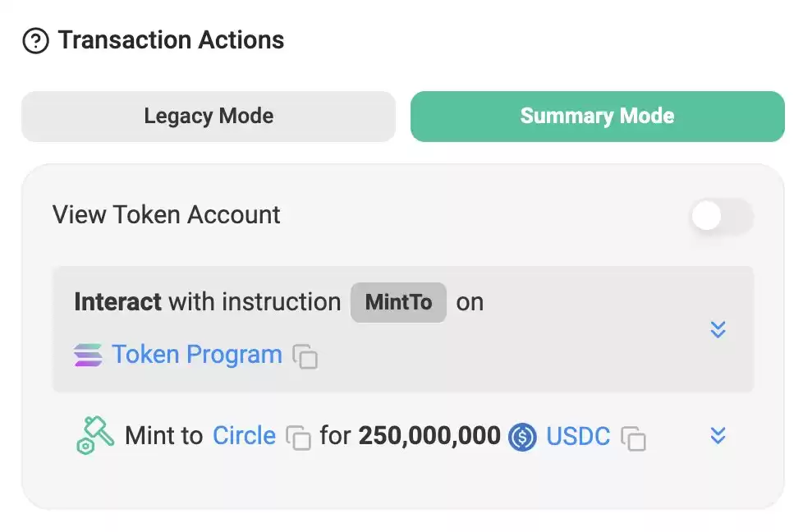Viewport: 803px width, 532px height.
Task: Click the View Token Account label
Action: [167, 214]
